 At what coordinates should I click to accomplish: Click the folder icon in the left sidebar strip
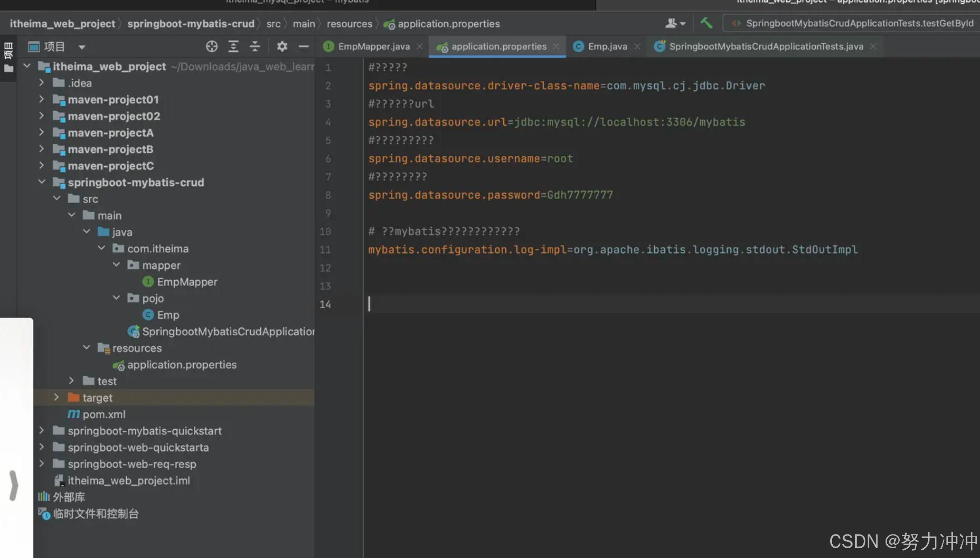click(8, 69)
